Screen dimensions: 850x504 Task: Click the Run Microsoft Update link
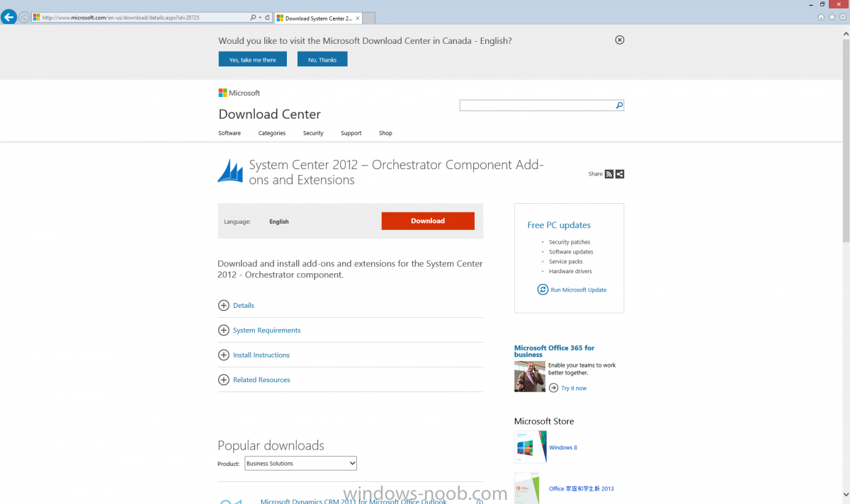[x=579, y=290]
